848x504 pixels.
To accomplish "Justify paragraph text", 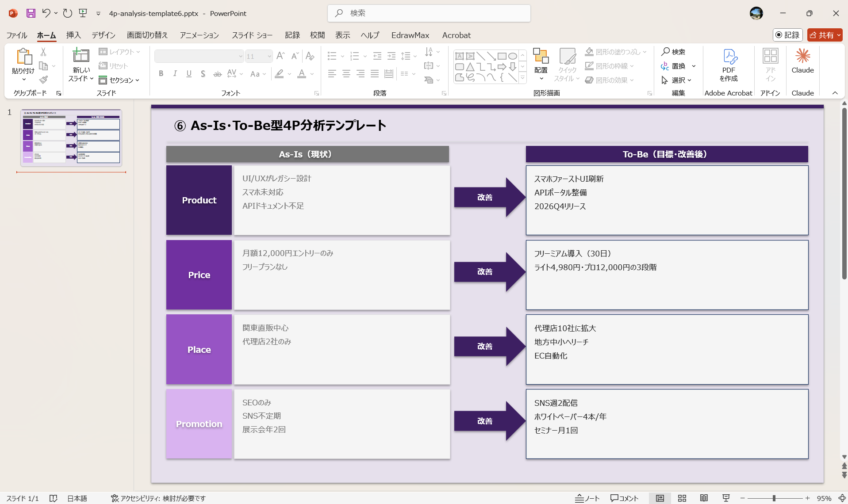I will pos(375,74).
